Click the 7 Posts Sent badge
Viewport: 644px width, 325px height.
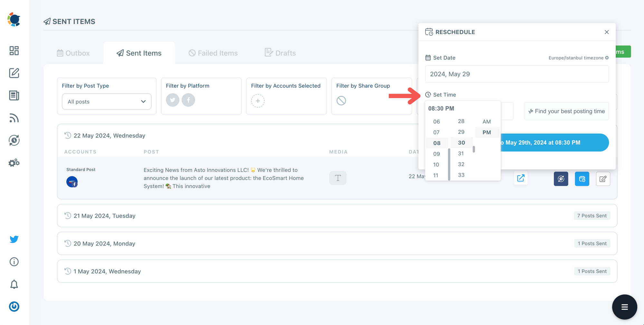click(592, 216)
